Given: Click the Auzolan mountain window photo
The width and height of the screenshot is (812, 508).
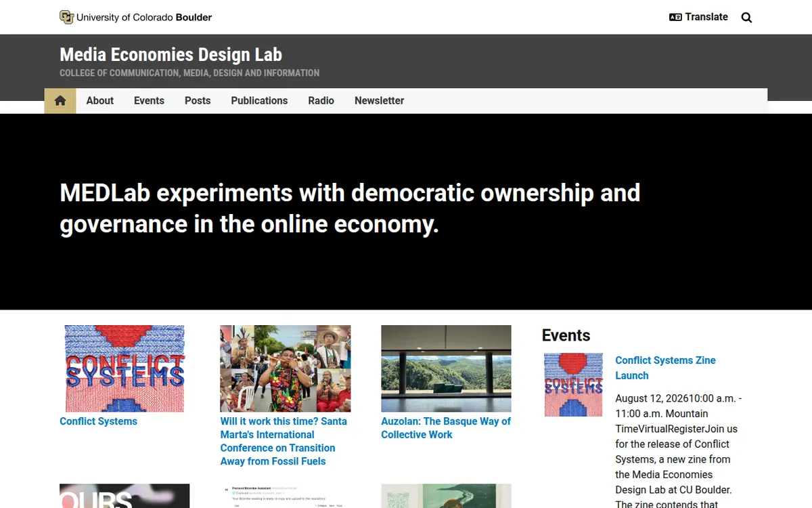Looking at the screenshot, I should pos(446,368).
